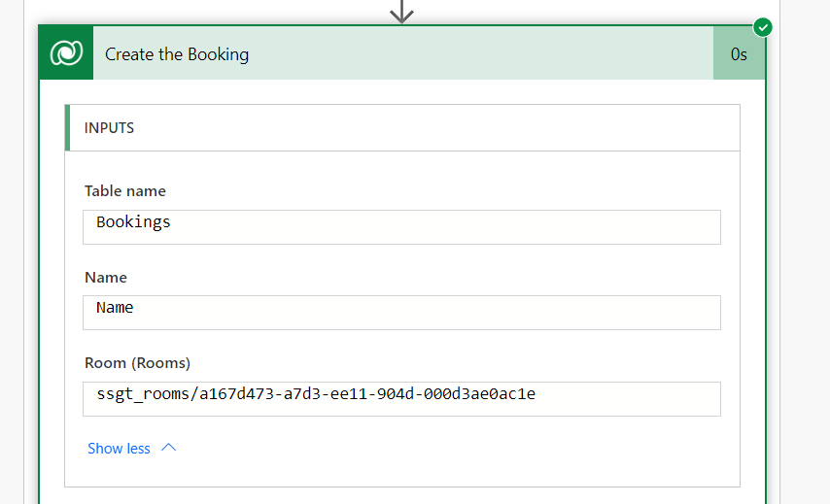The image size is (830, 504).
Task: Click the Bookings text value
Action: (x=133, y=222)
